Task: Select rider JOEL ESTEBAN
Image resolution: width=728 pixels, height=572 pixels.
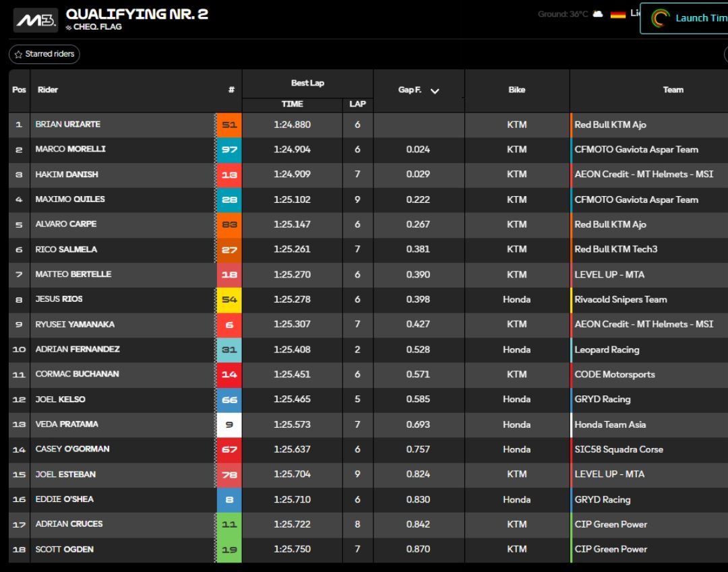Action: (65, 474)
